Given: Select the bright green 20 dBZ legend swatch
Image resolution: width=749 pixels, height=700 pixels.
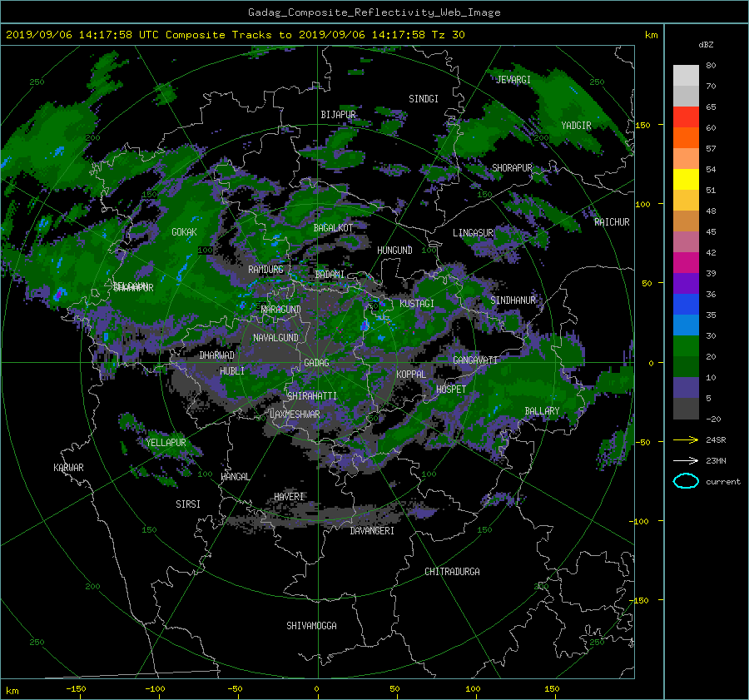Looking at the screenshot, I should pyautogui.click(x=686, y=346).
